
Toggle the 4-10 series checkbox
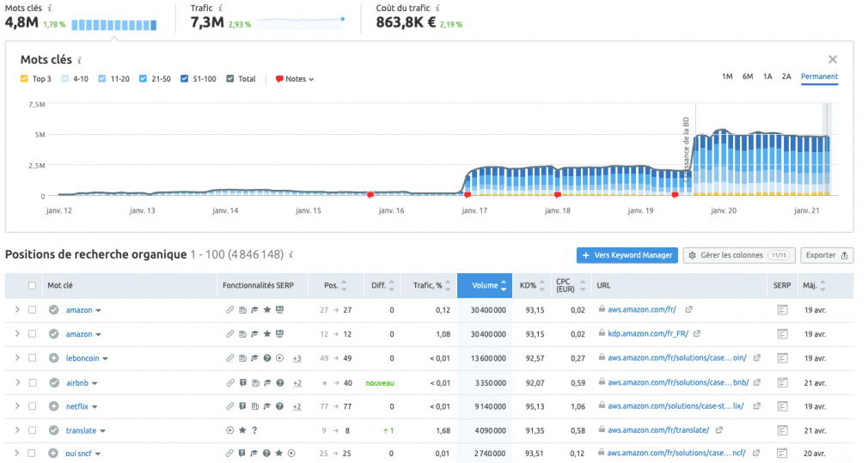64,78
